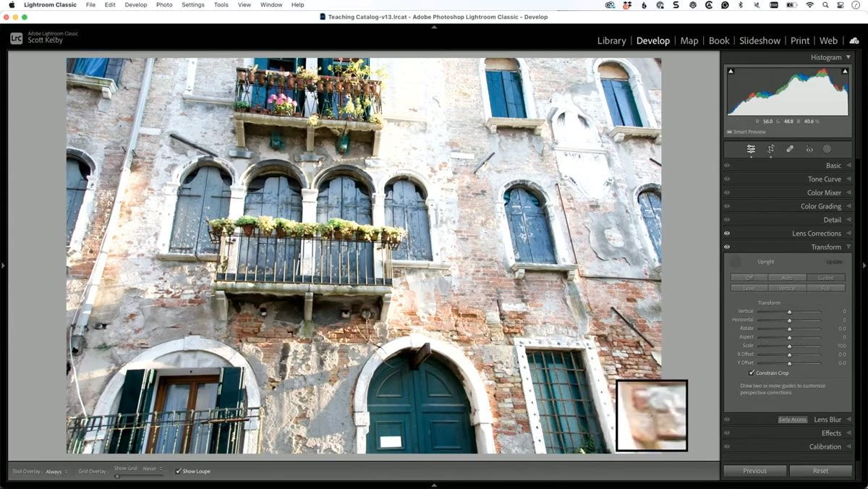Collapse the Transform panel
This screenshot has width=868, height=489.
[848, 247]
